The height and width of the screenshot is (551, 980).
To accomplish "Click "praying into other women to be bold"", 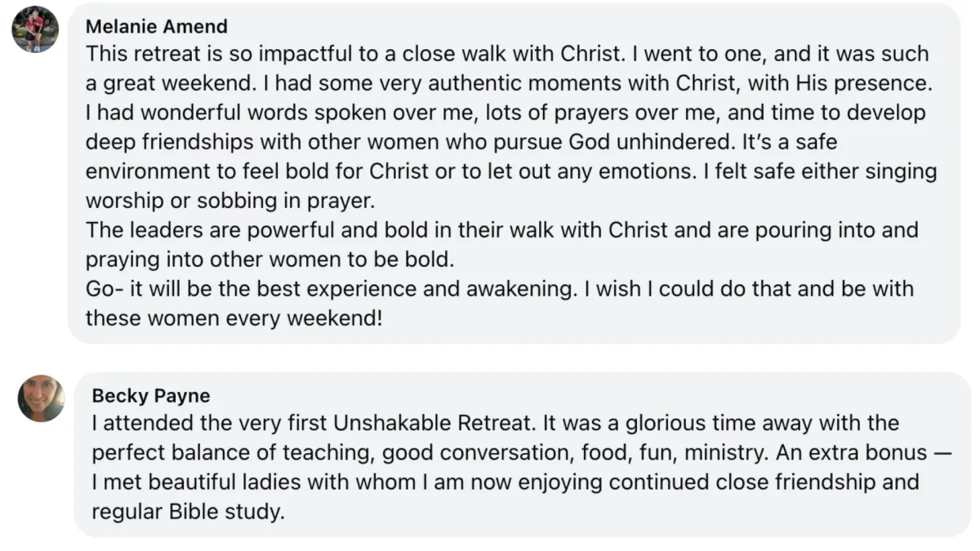I will 269,259.
